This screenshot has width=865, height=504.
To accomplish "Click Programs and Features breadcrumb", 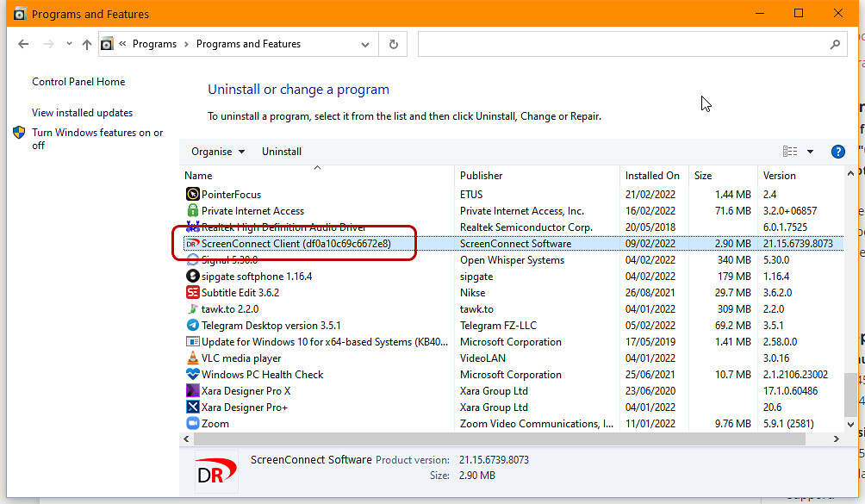I will pos(248,44).
